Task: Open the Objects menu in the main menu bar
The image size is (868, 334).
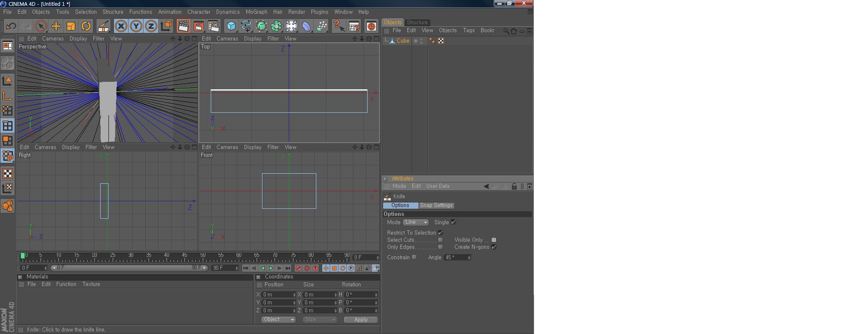Action: tap(41, 12)
